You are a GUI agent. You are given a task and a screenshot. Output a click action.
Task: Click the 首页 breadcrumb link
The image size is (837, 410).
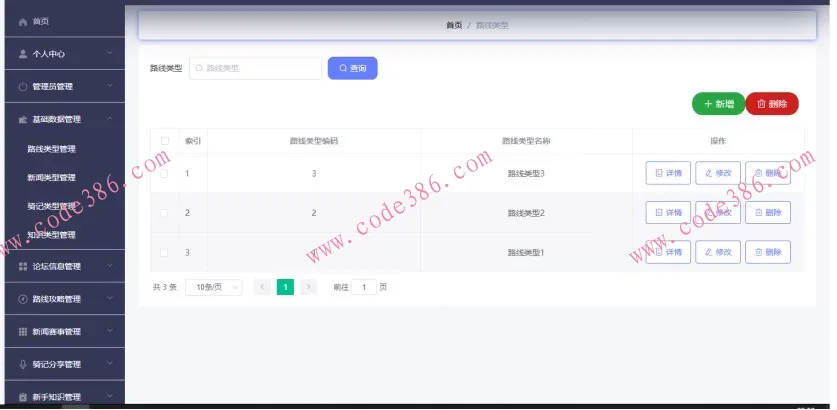point(454,25)
